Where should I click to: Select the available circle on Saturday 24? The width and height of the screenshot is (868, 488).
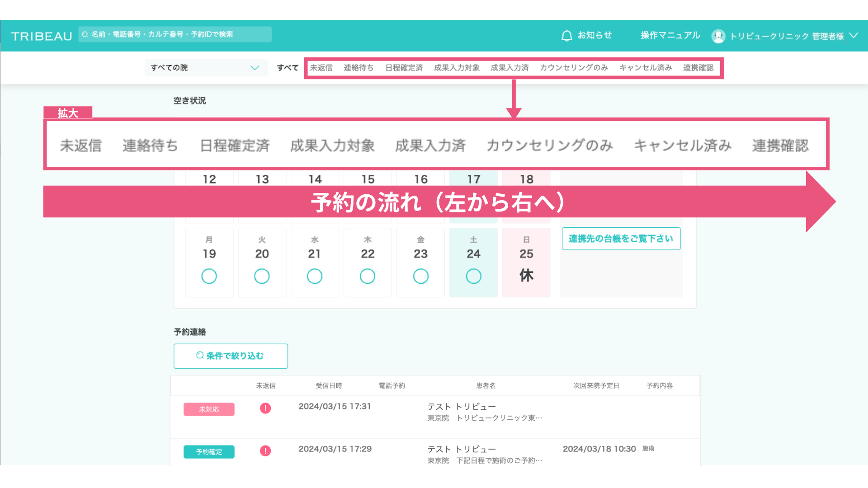pyautogui.click(x=473, y=276)
